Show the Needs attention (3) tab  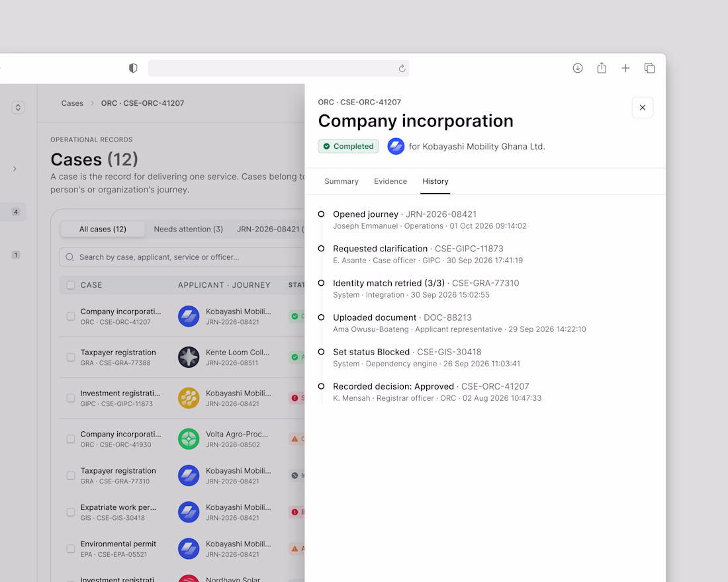(x=189, y=229)
